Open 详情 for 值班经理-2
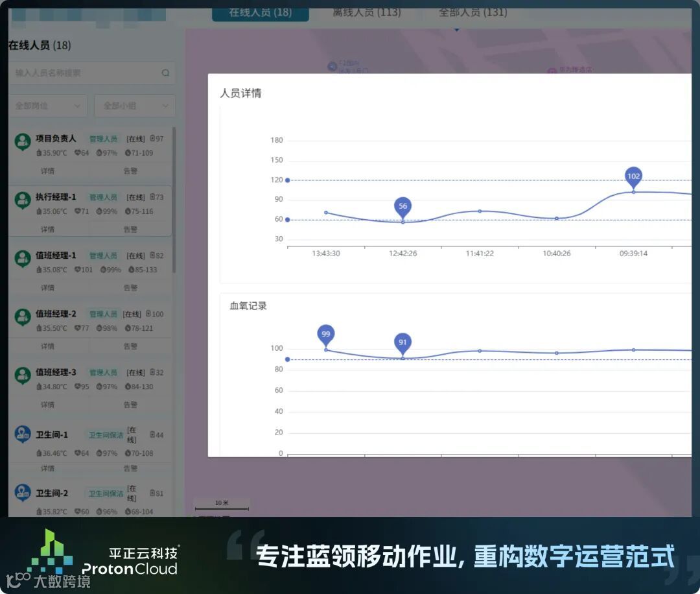 coord(48,346)
